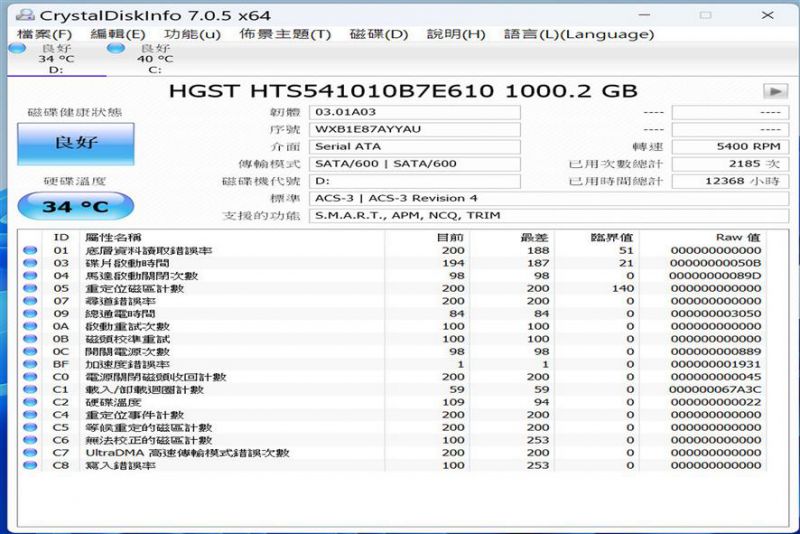Viewport: 800px width, 534px height.
Task: Click the next disk arrow button
Action: (776, 91)
